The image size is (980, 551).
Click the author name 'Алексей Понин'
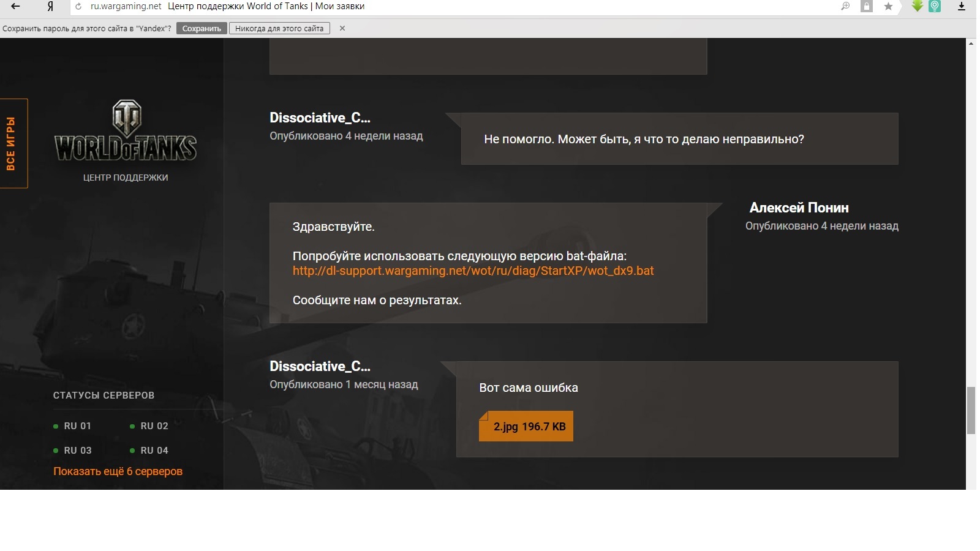pyautogui.click(x=799, y=208)
